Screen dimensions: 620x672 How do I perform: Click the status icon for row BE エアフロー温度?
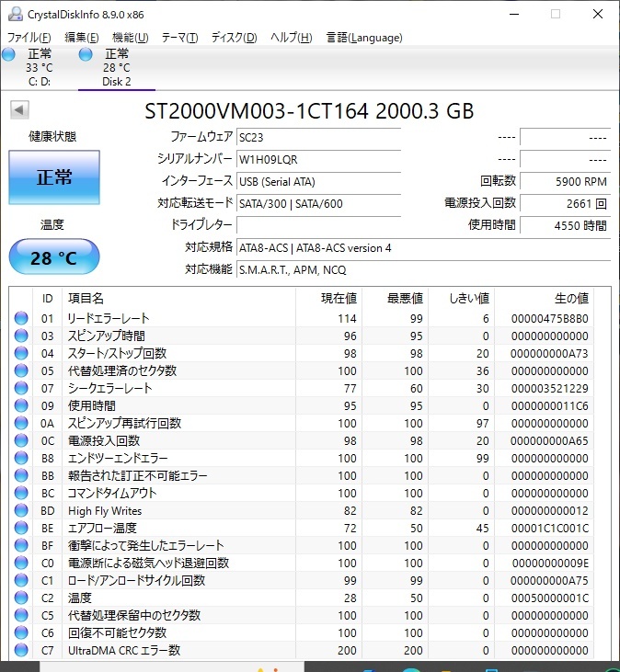pos(21,528)
